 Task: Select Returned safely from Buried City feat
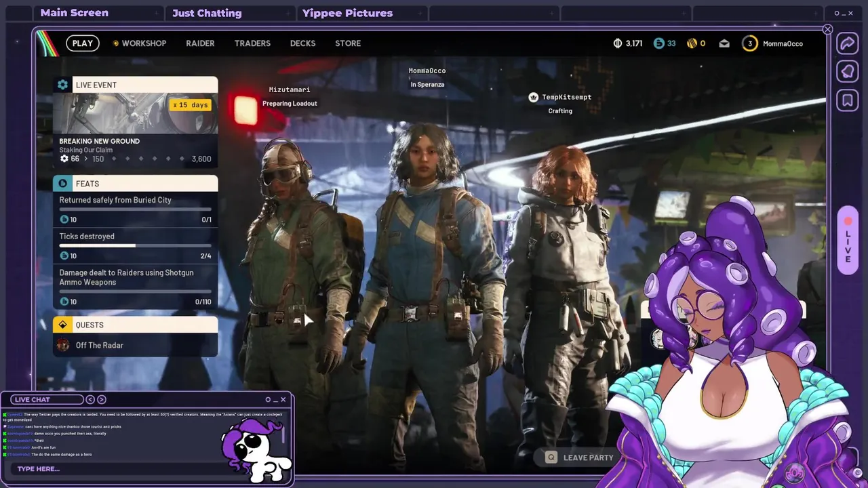(136, 209)
